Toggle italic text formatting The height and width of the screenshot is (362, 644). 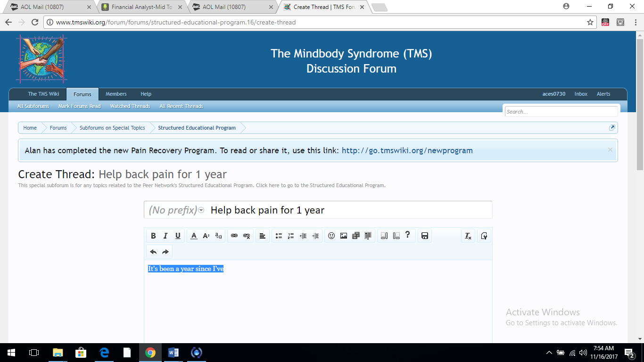tap(165, 236)
